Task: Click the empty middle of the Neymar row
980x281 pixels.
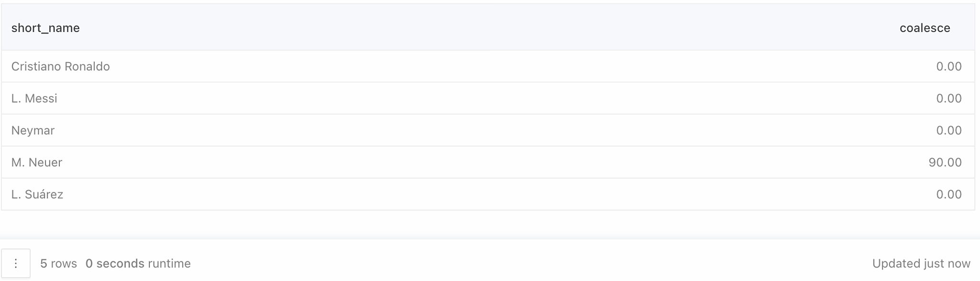Action: coord(488,130)
